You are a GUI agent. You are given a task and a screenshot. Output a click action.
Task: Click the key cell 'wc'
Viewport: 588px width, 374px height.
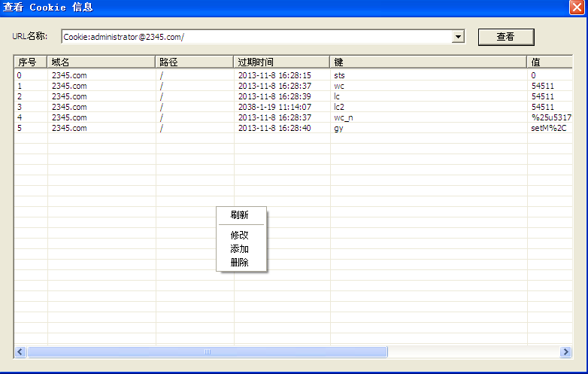[x=339, y=86]
